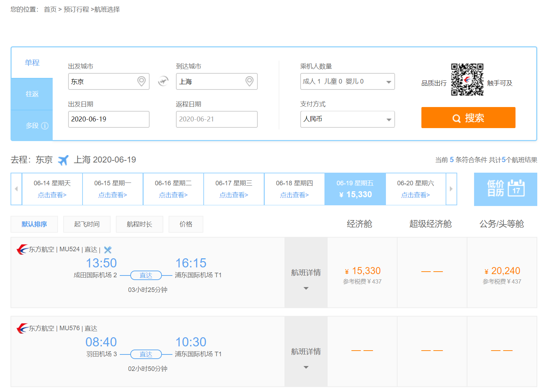Click the QR code image

coord(467,80)
